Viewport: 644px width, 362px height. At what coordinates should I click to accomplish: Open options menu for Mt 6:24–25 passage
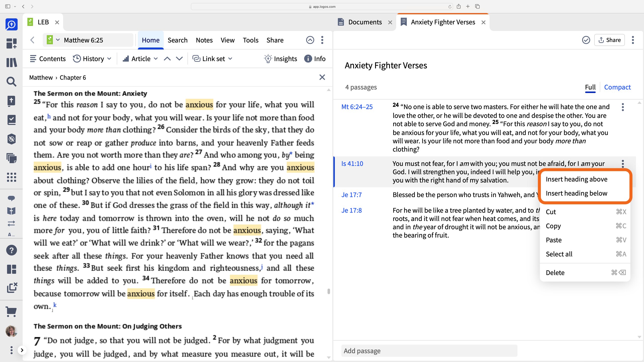(623, 107)
